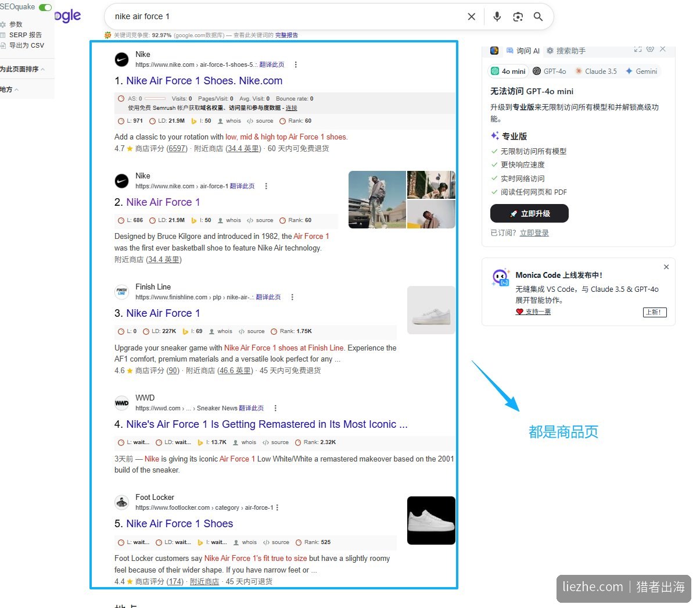The height and width of the screenshot is (608, 700).
Task: Click the WWD favicon icon
Action: point(121,403)
